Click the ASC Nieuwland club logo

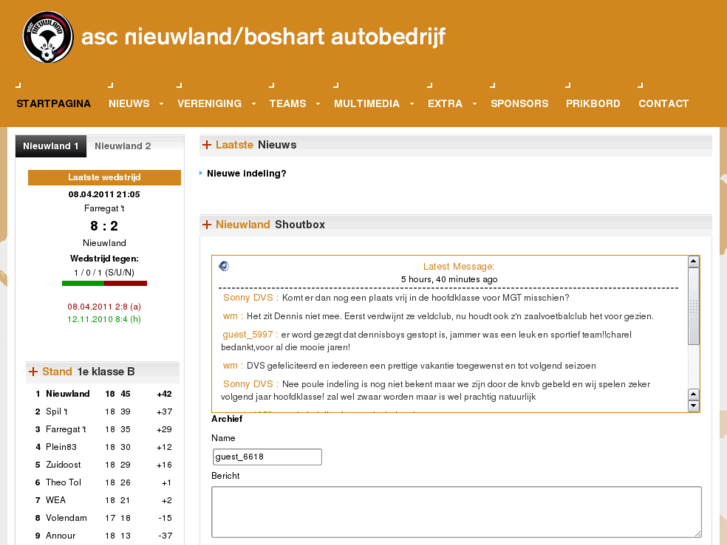click(x=48, y=37)
